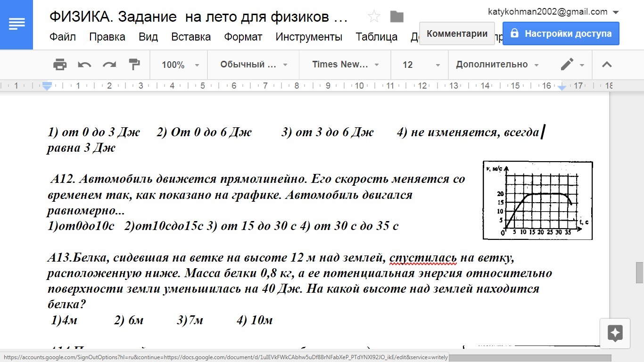Open the Docs home hamburger icon
Screen dimensions: 644x362
coord(17,25)
